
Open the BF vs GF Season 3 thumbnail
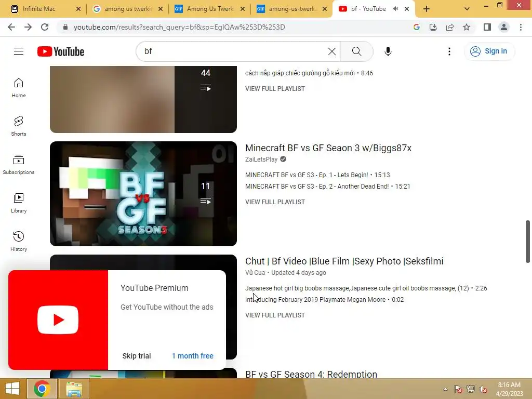click(x=143, y=194)
